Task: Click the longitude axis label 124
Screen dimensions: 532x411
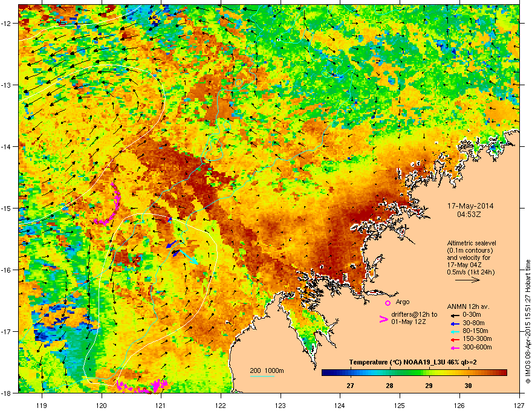Action: point(340,405)
